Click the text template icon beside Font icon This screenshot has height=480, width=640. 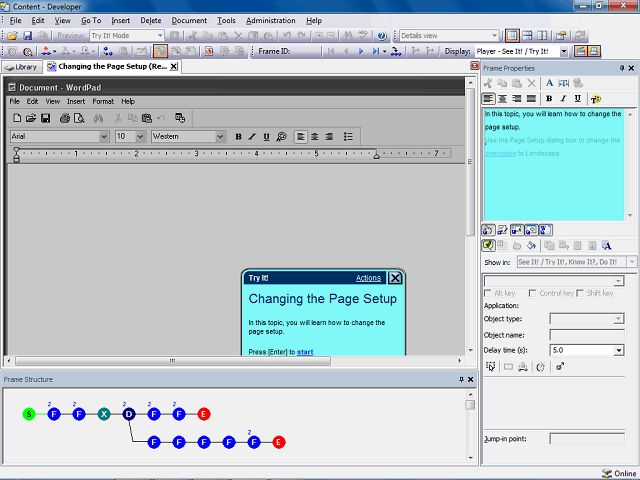564,83
